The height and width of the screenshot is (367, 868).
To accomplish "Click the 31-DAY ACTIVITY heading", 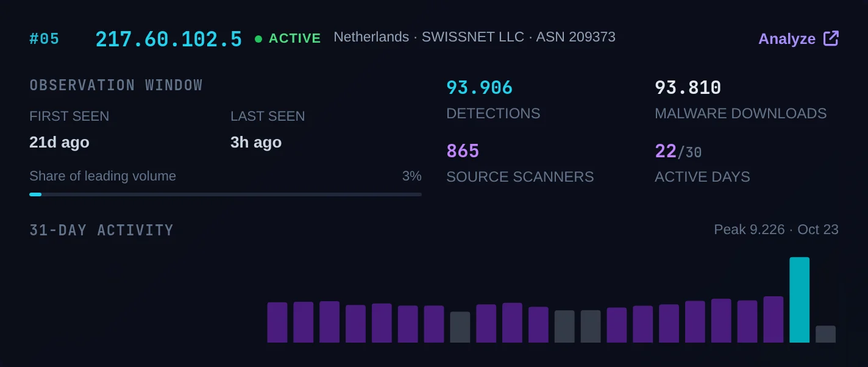I will [x=102, y=230].
